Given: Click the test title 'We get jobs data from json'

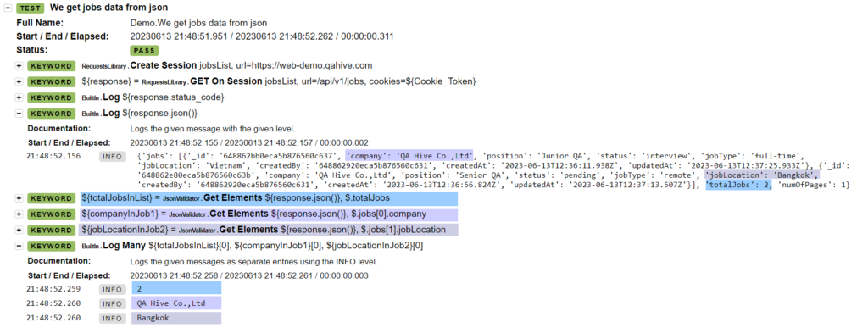Looking at the screenshot, I should click(x=108, y=8).
